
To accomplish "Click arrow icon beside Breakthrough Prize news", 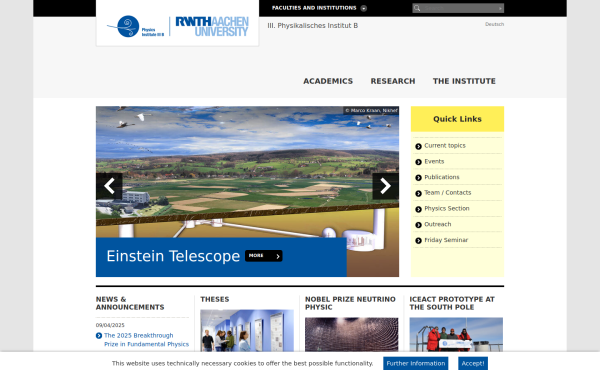I will coord(99,336).
